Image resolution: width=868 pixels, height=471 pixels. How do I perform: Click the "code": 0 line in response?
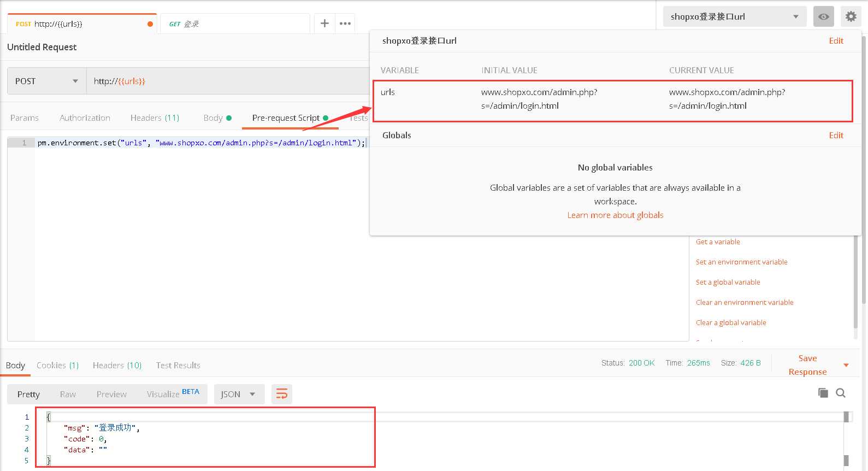pyautogui.click(x=85, y=439)
